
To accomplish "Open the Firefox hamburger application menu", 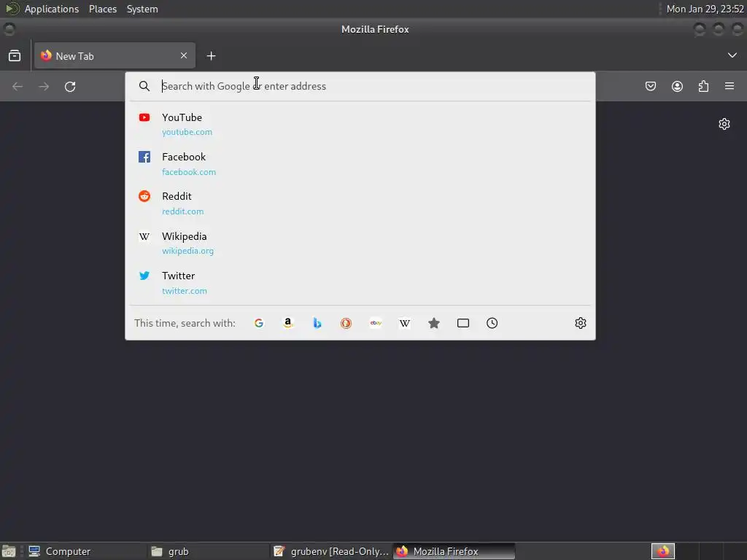I will 729,86.
